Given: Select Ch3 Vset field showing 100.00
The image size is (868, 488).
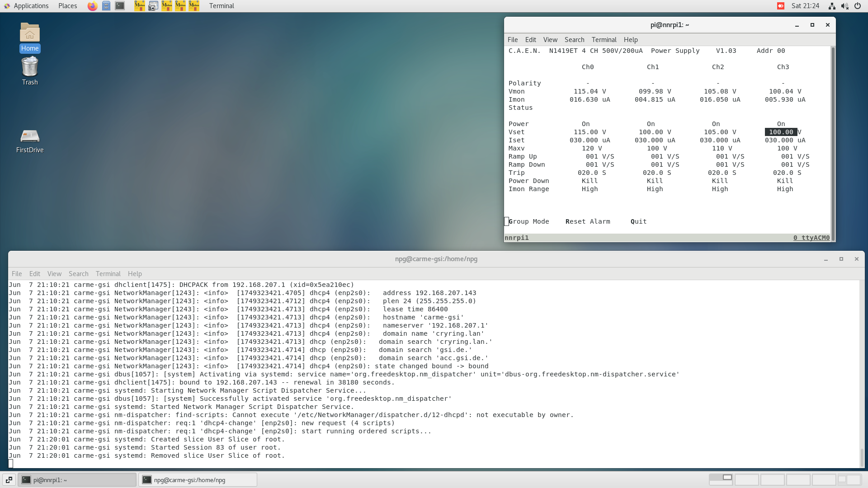Looking at the screenshot, I should (x=781, y=132).
